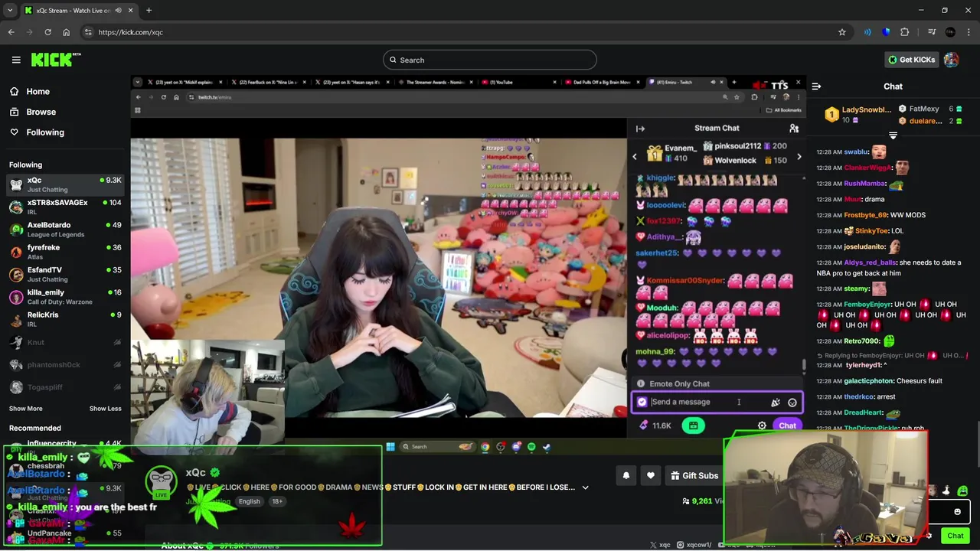
Task: View site information icon in address bar
Action: pyautogui.click(x=88, y=32)
